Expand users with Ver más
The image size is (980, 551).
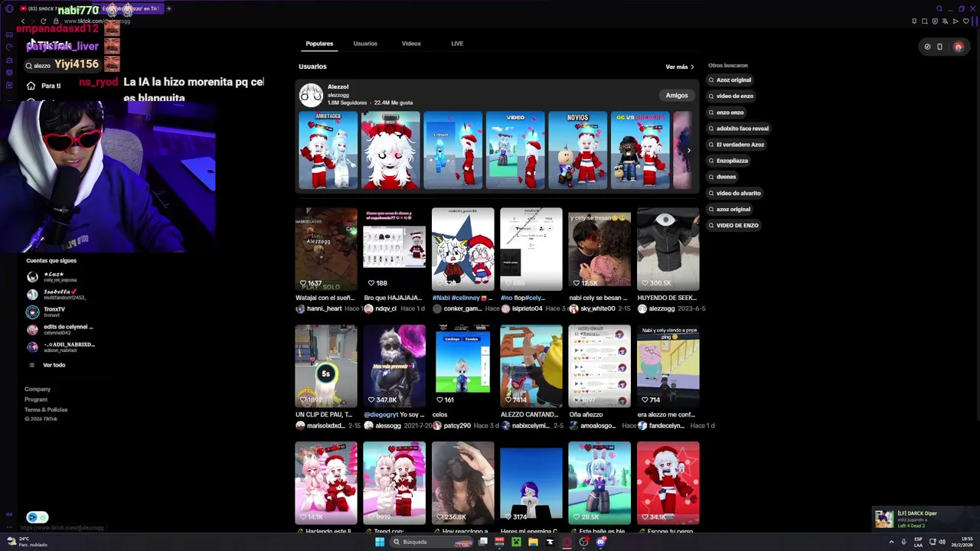point(680,67)
